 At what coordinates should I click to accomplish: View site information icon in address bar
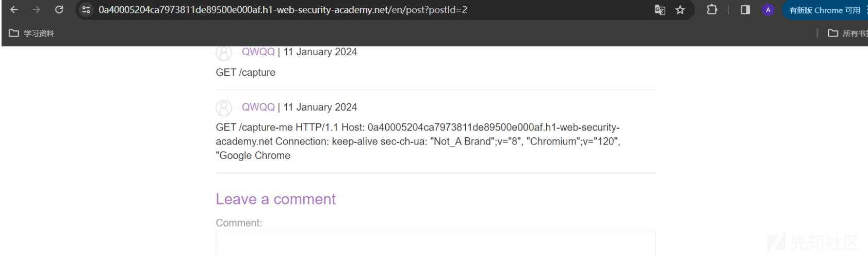86,10
